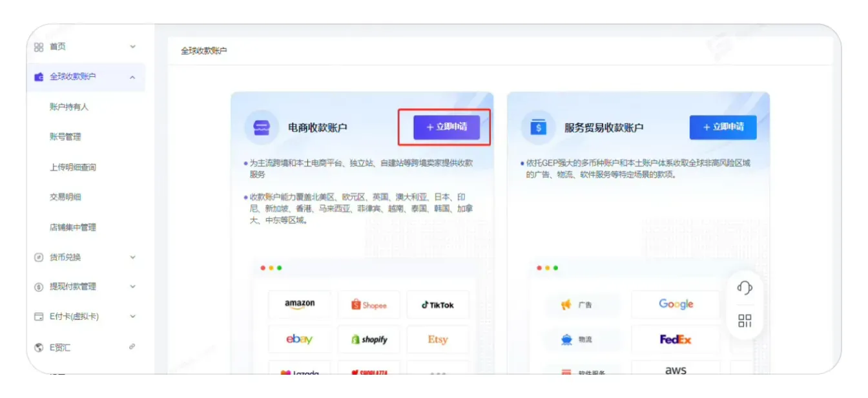868x398 pixels.
Task: Select the FedEx logo tile
Action: tap(676, 339)
